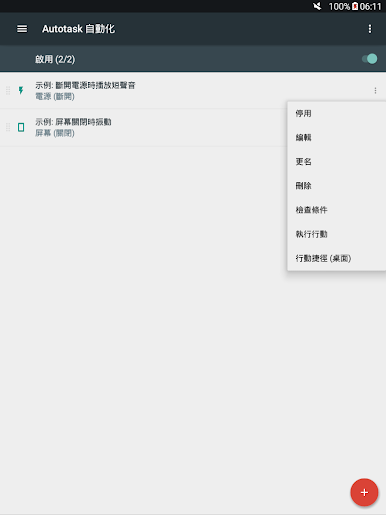Choose 更名 in the popup menu
The image size is (386, 515).
click(x=337, y=162)
